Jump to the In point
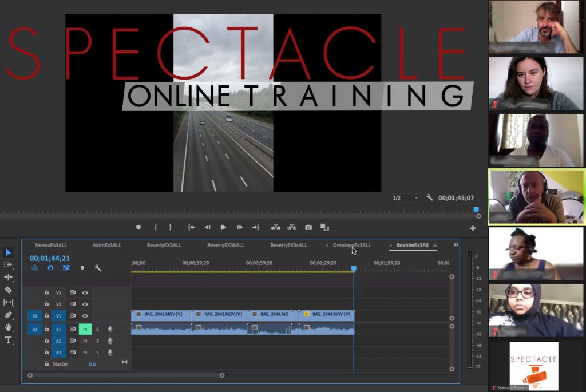Viewport: 586px width, 392px height. point(191,227)
